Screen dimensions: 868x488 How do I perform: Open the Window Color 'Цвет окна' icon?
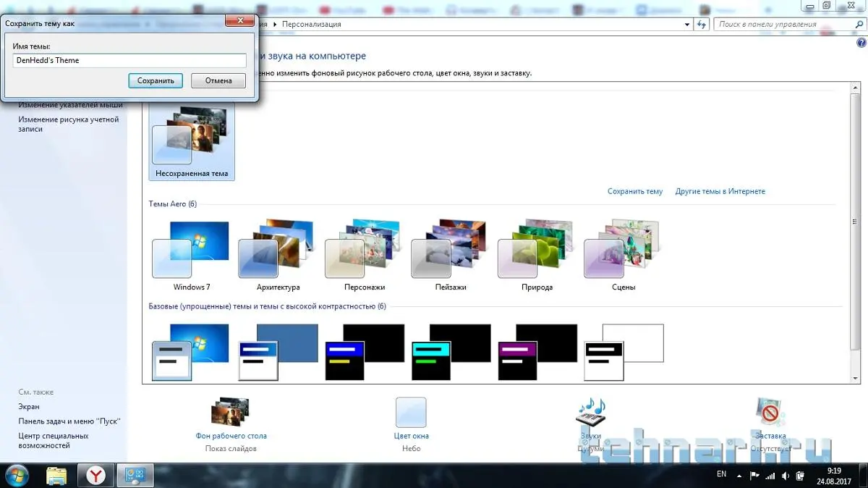coord(411,413)
